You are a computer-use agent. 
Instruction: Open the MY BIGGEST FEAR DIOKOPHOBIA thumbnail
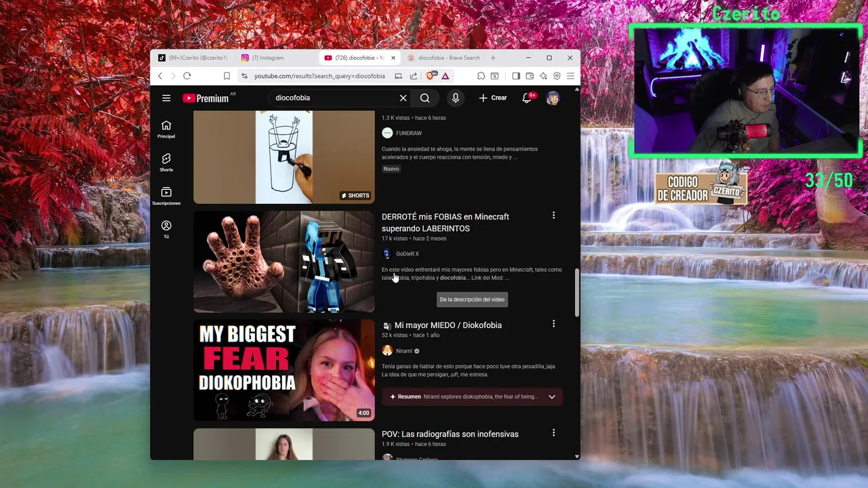pyautogui.click(x=284, y=370)
